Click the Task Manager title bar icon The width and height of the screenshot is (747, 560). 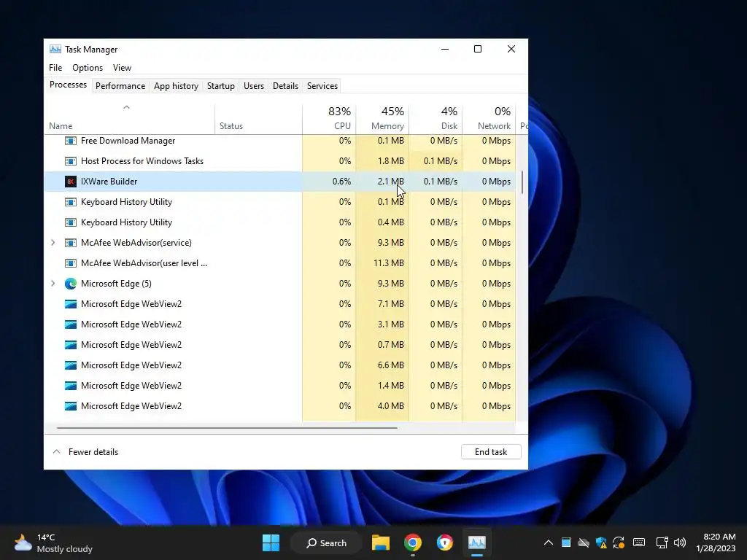55,49
